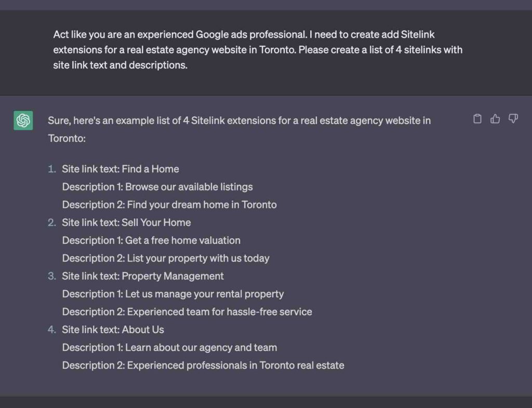Click 'Find your dream home in Toronto' line

(x=169, y=205)
